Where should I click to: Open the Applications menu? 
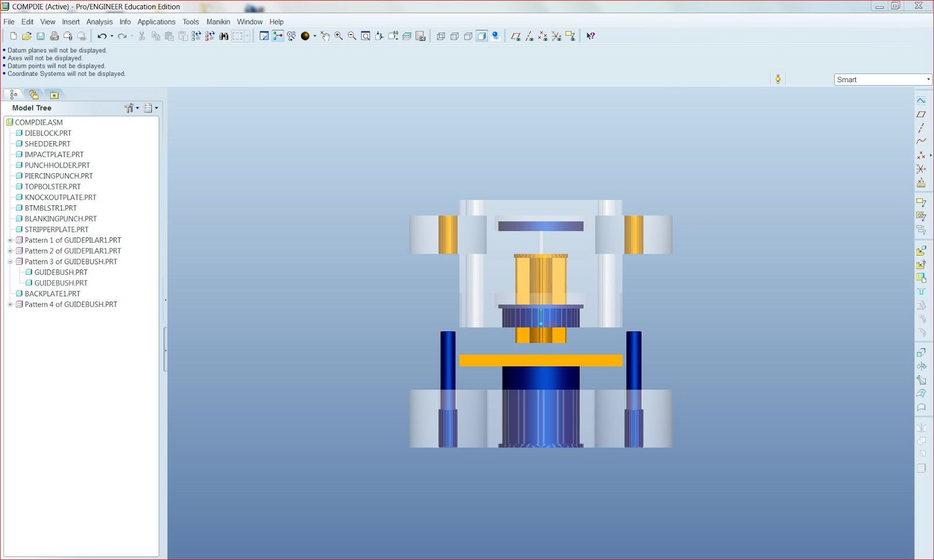[156, 22]
